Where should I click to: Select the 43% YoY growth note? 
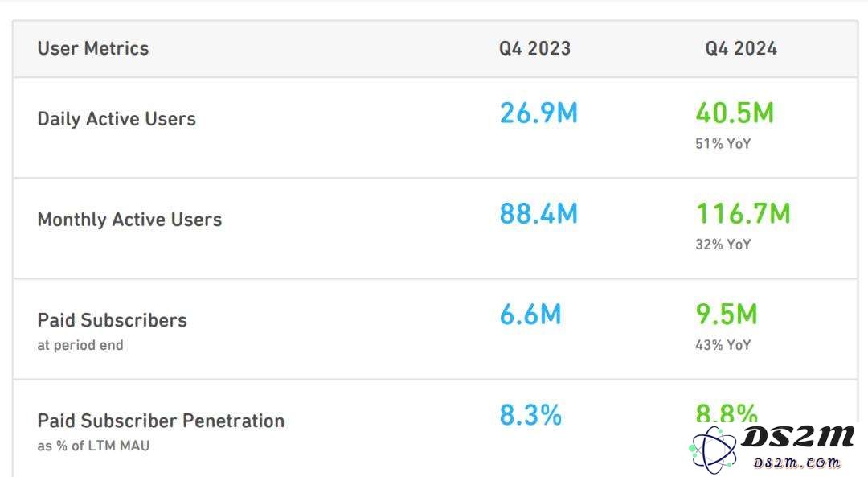(723, 345)
